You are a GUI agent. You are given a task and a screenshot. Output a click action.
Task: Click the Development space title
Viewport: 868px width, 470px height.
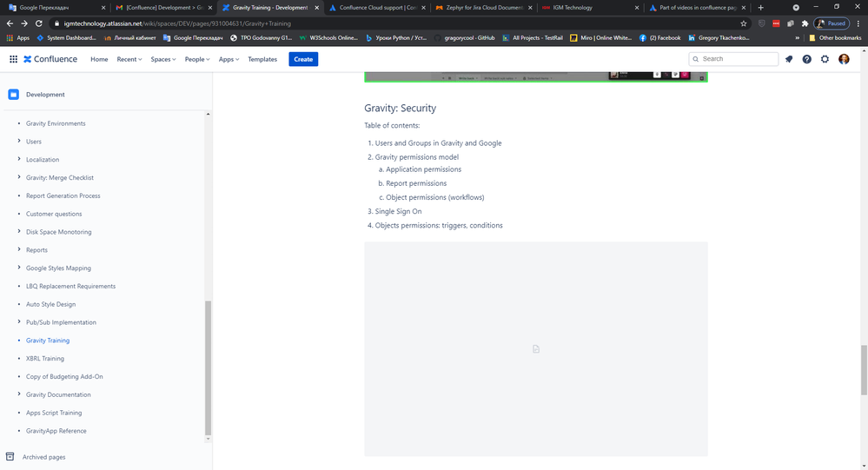pos(45,95)
